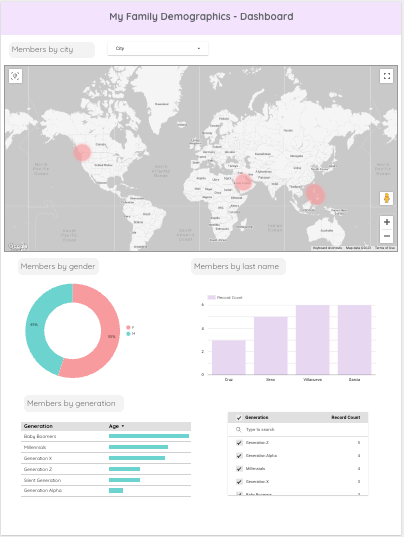Viewport: 404px width, 537px height.
Task: Click the Record Count filter header
Action: click(x=346, y=417)
